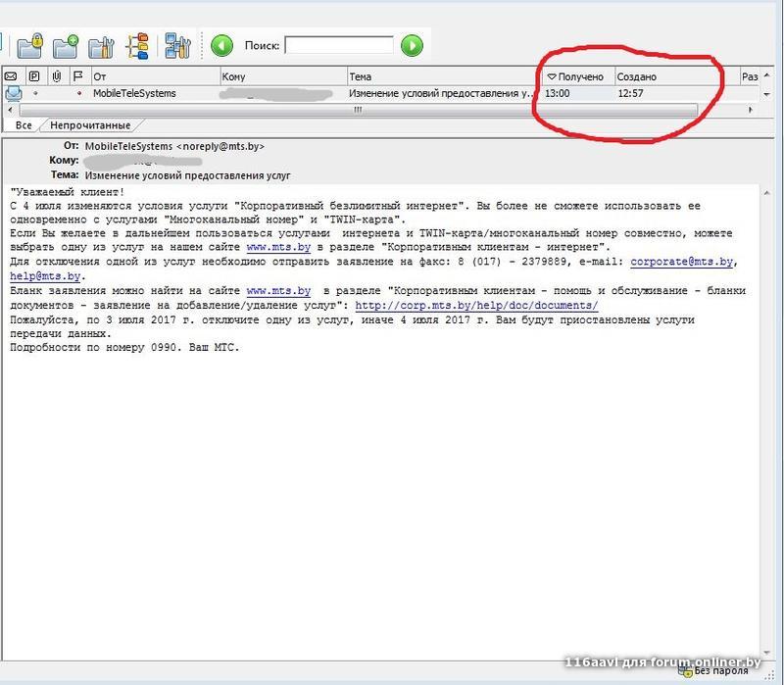The height and width of the screenshot is (685, 784).
Task: Click the 12:57 created time cell
Action: coord(630,93)
